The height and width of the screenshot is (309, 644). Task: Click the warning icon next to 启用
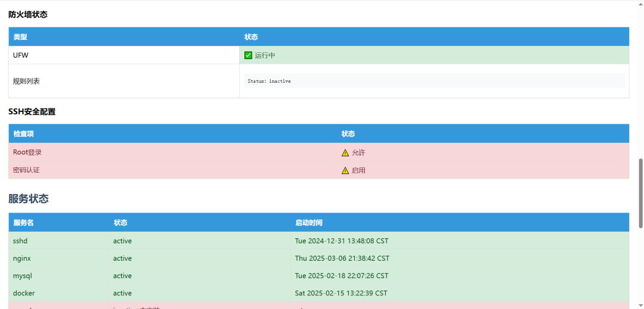click(345, 171)
